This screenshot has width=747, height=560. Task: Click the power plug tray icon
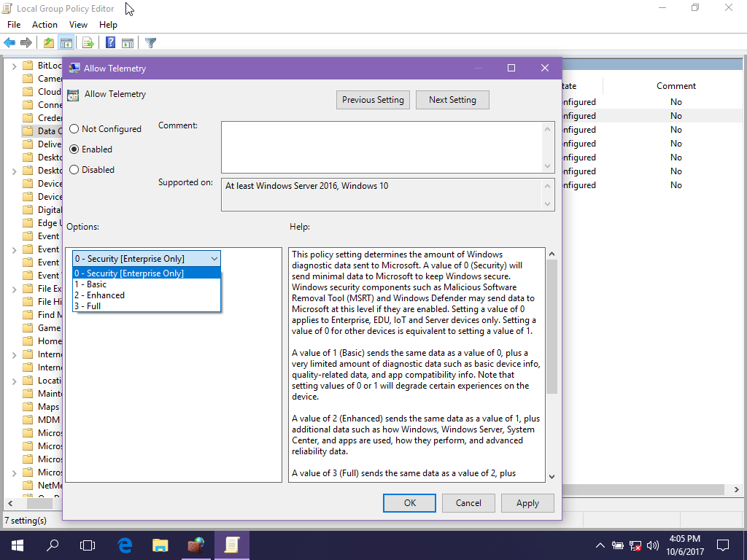click(x=617, y=545)
